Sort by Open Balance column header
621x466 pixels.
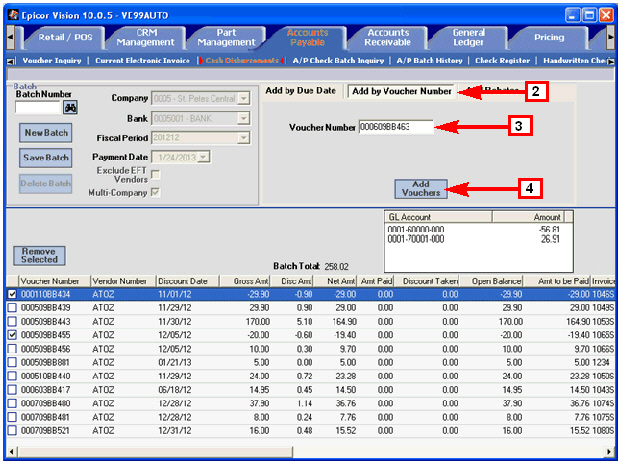click(491, 281)
